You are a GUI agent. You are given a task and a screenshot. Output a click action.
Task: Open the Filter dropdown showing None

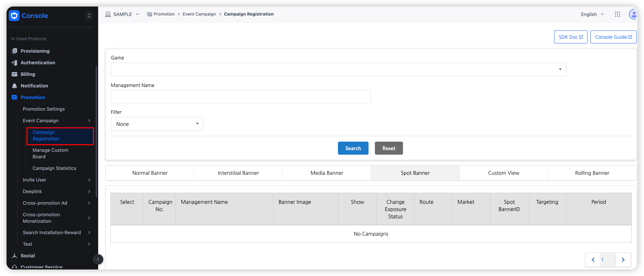pyautogui.click(x=157, y=124)
